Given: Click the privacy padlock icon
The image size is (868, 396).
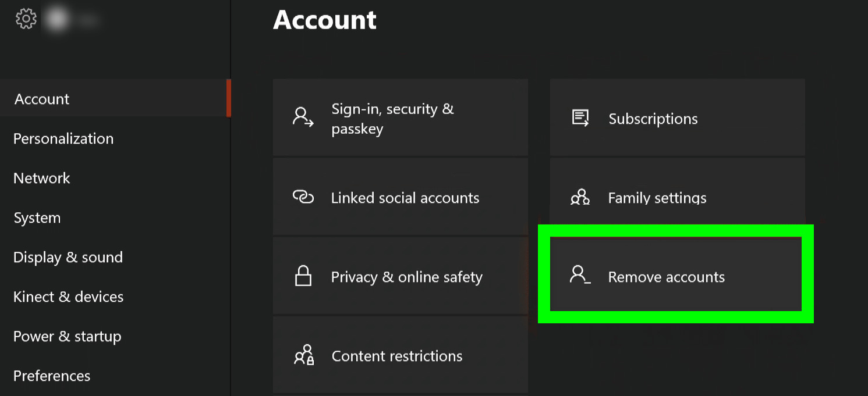Looking at the screenshot, I should pos(303,276).
